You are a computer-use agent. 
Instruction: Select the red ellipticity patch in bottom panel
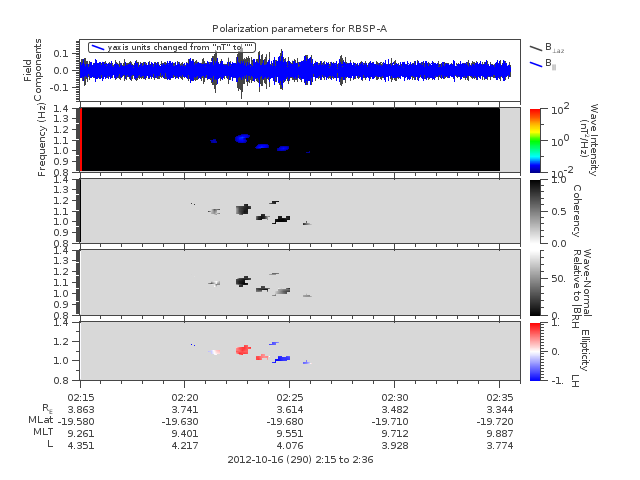coord(242,350)
